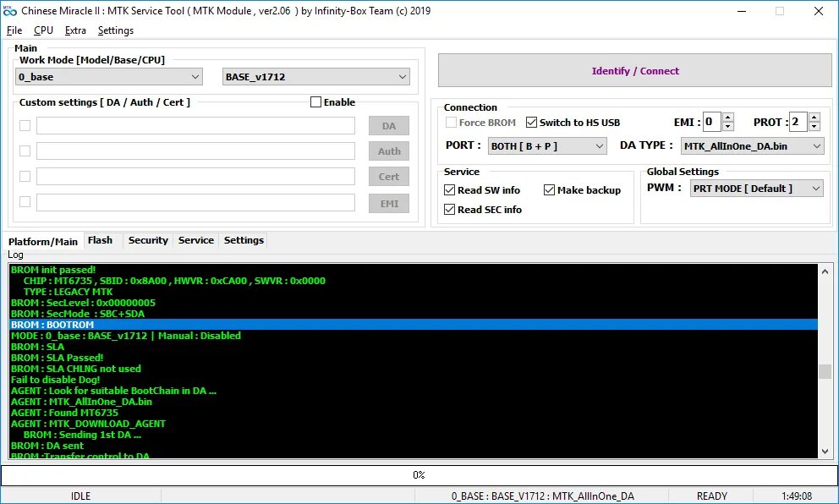This screenshot has width=839, height=504.
Task: Increase the PROT value with up arrow
Action: pyautogui.click(x=814, y=118)
